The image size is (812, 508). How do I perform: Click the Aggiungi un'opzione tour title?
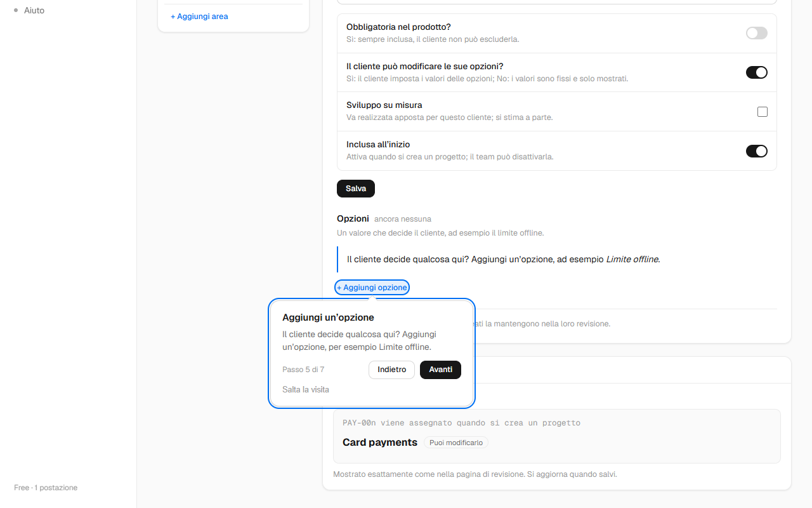tap(328, 317)
